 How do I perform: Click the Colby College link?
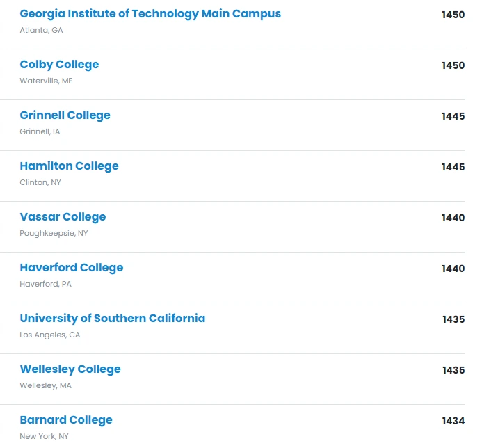59,65
